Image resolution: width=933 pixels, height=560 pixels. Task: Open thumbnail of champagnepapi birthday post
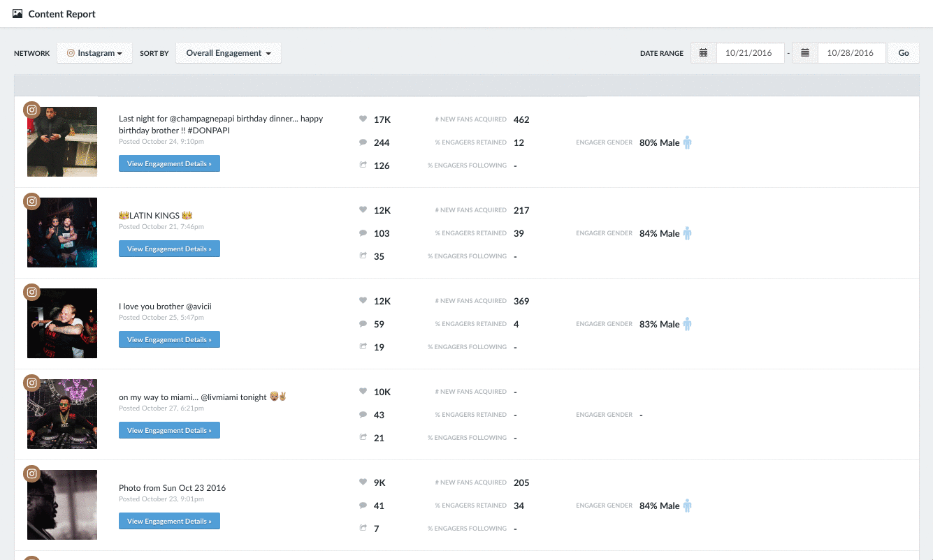[62, 142]
